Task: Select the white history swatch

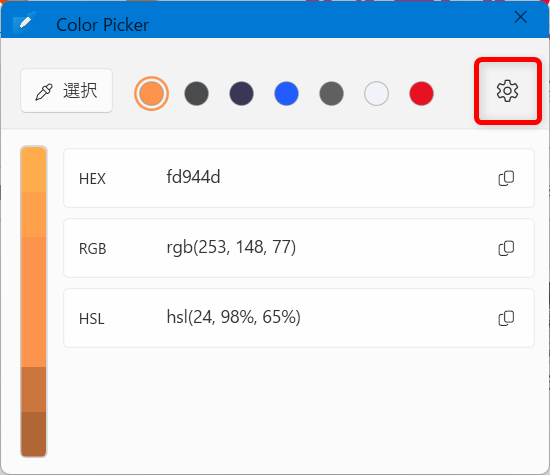Action: click(376, 94)
